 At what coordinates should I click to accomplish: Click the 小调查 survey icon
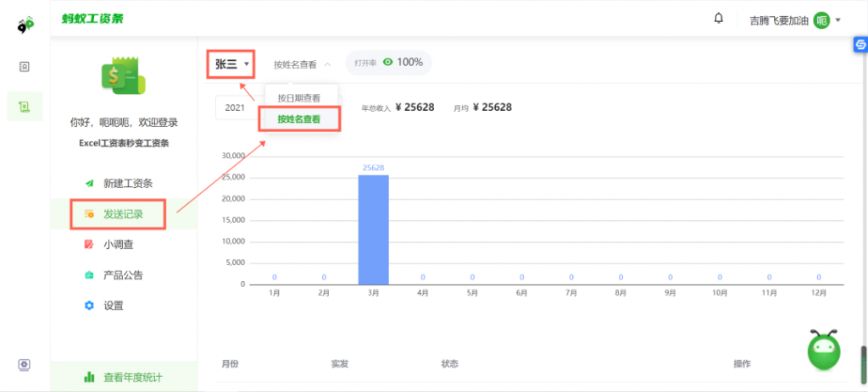(89, 245)
